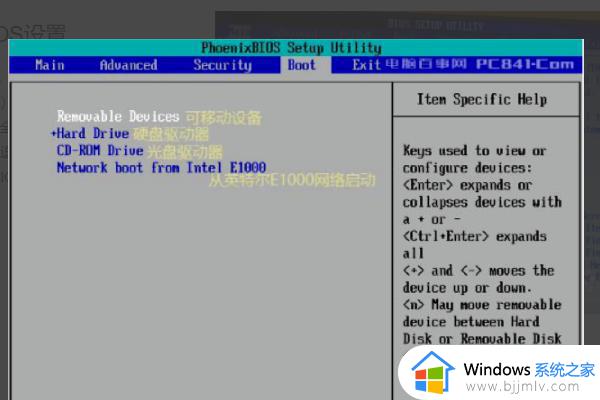Go to the Exit tab
Image resolution: width=600 pixels, height=400 pixels.
(x=366, y=65)
